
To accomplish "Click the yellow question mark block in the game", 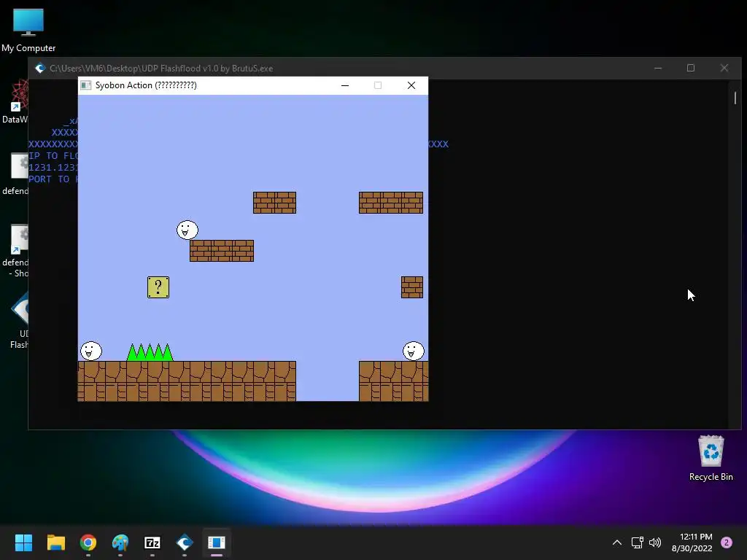I will tap(158, 287).
